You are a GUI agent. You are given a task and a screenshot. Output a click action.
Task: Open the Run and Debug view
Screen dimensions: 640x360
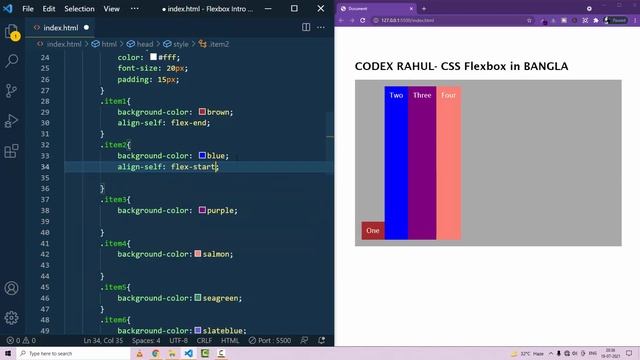coord(11,121)
